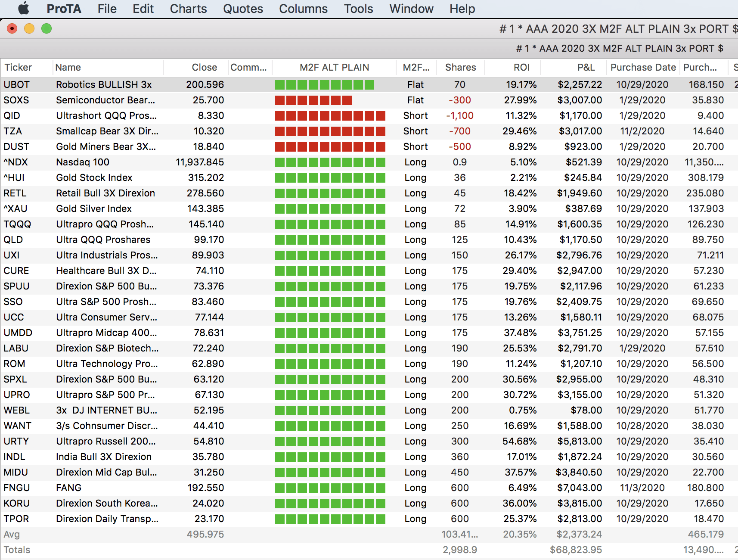The width and height of the screenshot is (738, 560).
Task: Select the WEBL ticker cell
Action: [x=17, y=410]
